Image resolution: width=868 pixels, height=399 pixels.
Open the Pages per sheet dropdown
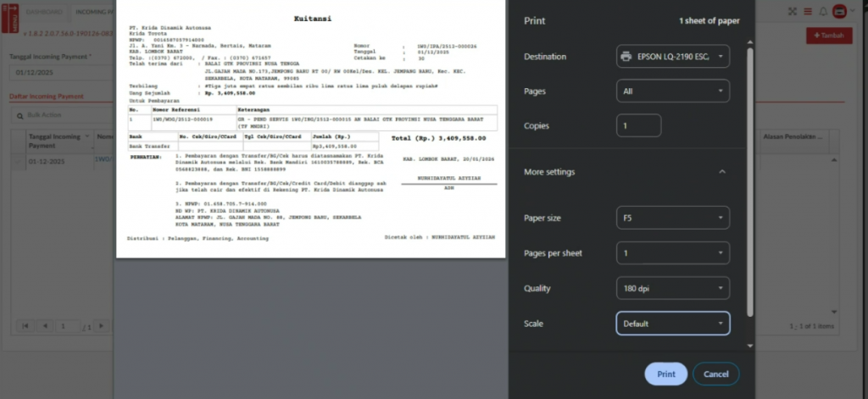coord(672,253)
